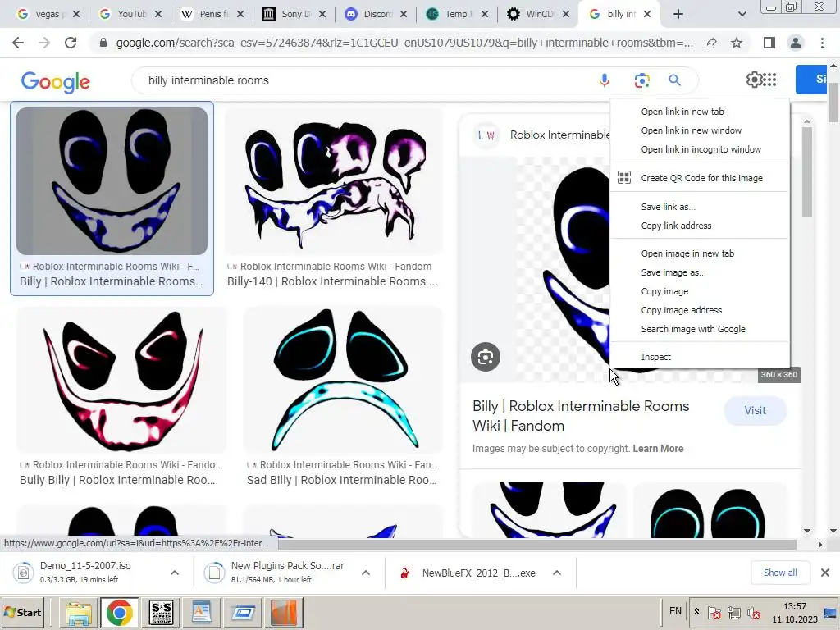This screenshot has height=630, width=840.
Task: Click the EN language indicator
Action: point(676,611)
